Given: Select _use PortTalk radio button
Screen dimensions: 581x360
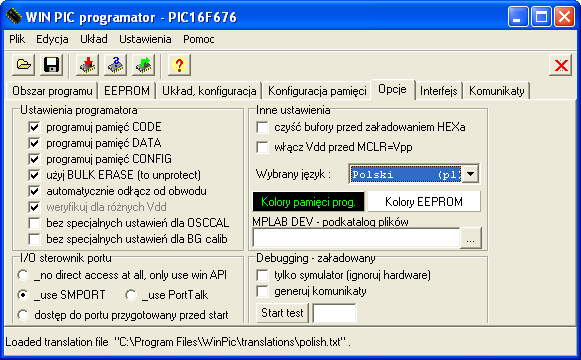Looking at the screenshot, I should (131, 295).
